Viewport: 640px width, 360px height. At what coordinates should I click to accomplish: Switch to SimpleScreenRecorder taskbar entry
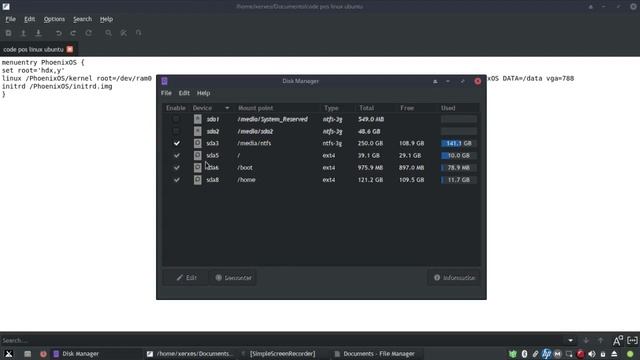(282, 354)
